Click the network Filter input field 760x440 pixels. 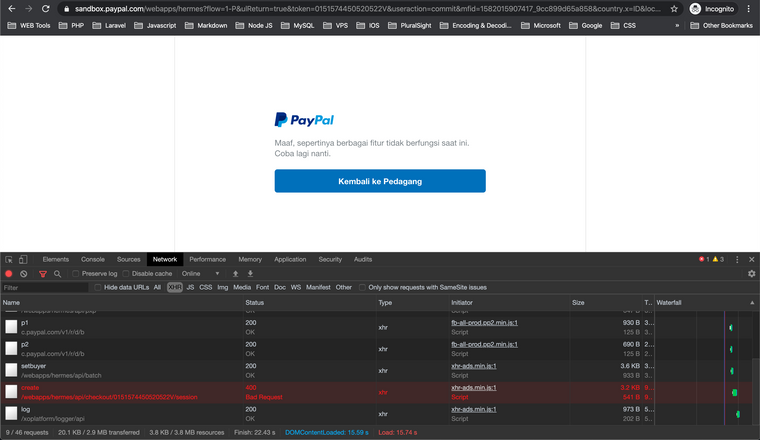tap(45, 287)
